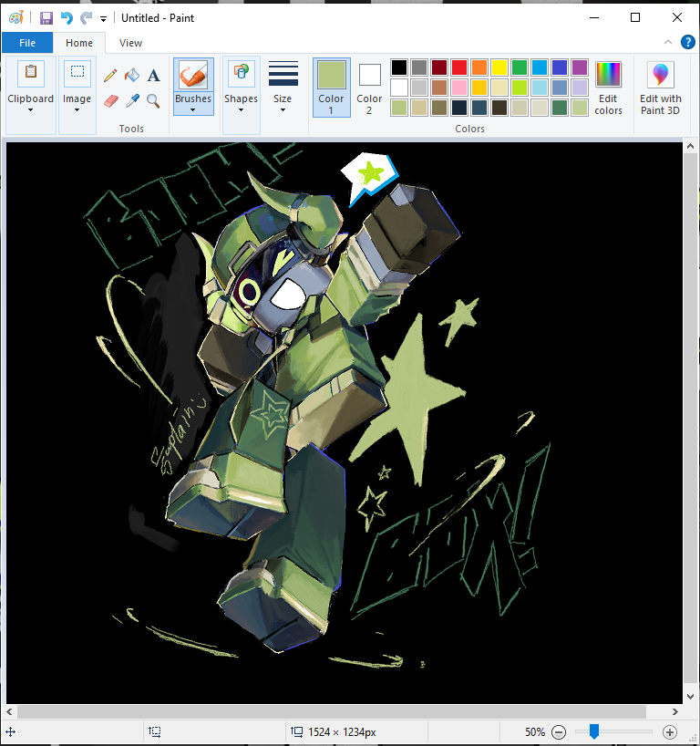Image resolution: width=700 pixels, height=746 pixels.
Task: Click the Shapes gallery icon
Action: (242, 73)
